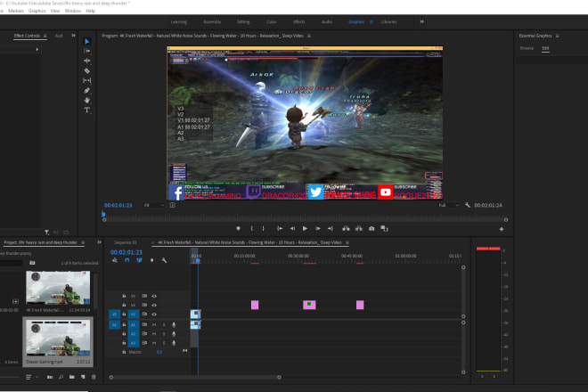Open the Graphics menu in the menu bar
Screen dimensions: 588x392
pyautogui.click(x=37, y=11)
